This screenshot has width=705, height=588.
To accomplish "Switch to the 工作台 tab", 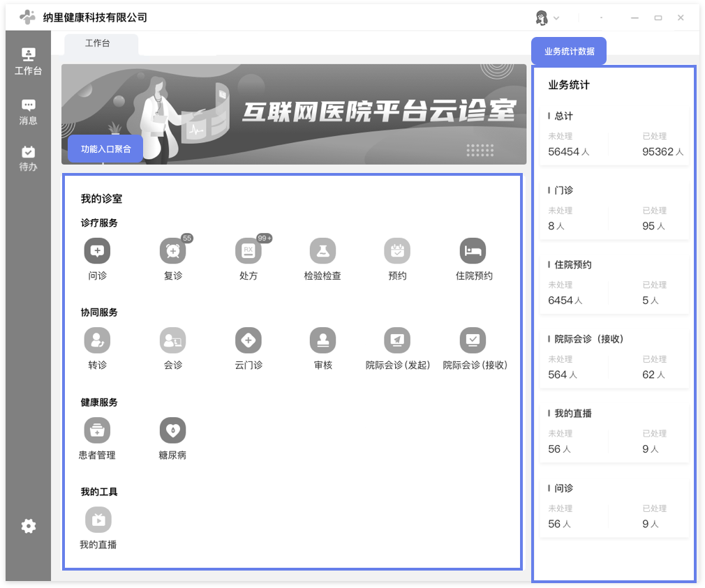I will click(98, 43).
